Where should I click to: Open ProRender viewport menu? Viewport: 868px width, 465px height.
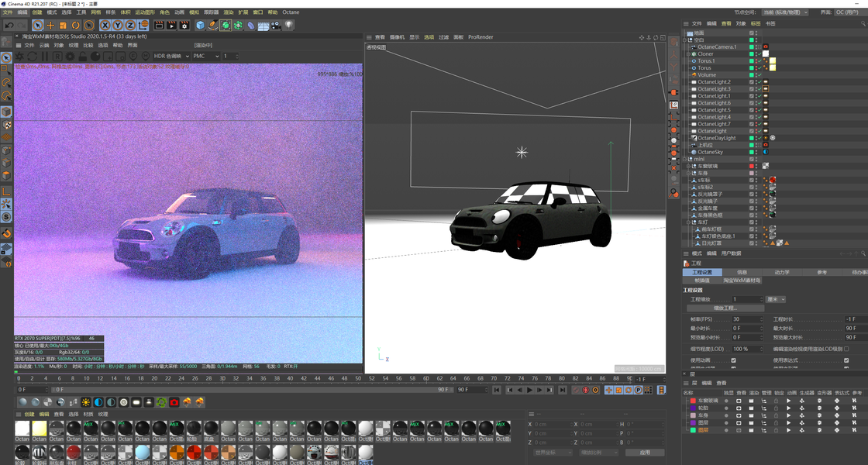[x=480, y=37]
